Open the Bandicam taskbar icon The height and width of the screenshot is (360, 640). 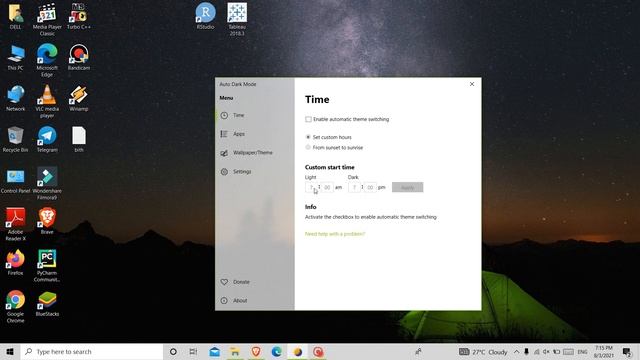click(x=318, y=351)
